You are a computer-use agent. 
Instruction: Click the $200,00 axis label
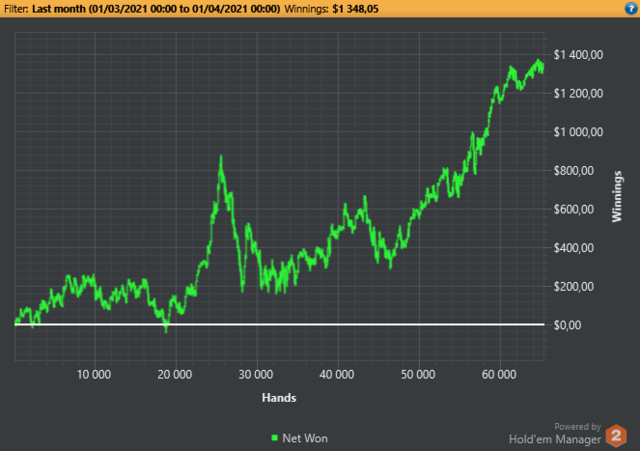574,287
